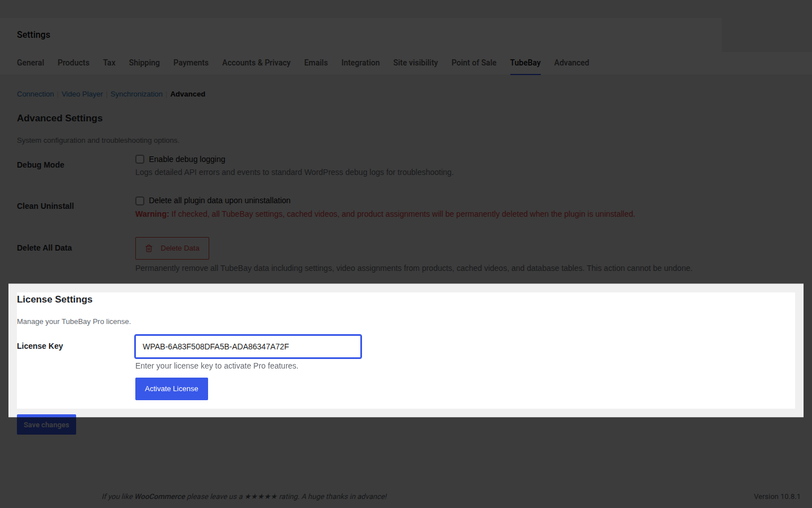Enable debug logging checkbox
The image size is (812, 508).
[140, 159]
